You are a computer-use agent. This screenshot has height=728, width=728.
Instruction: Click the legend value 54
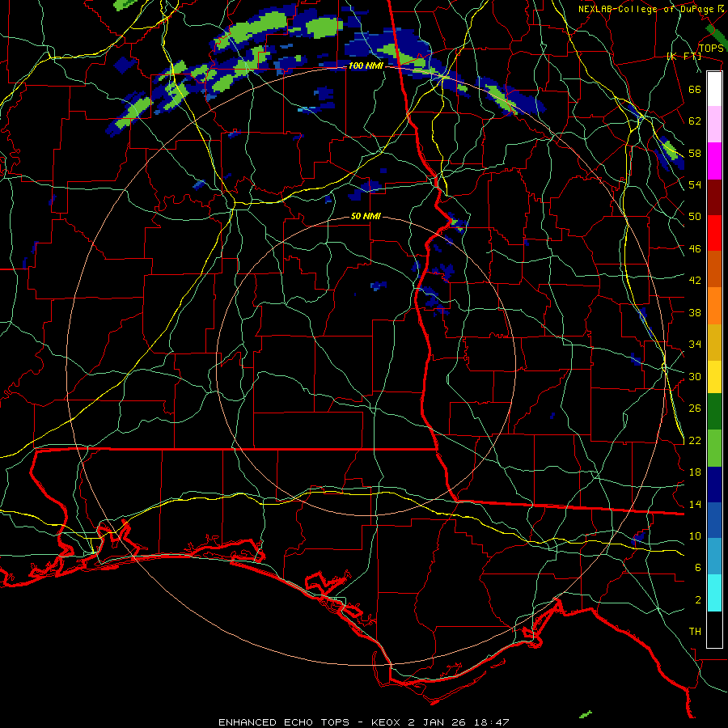point(695,184)
